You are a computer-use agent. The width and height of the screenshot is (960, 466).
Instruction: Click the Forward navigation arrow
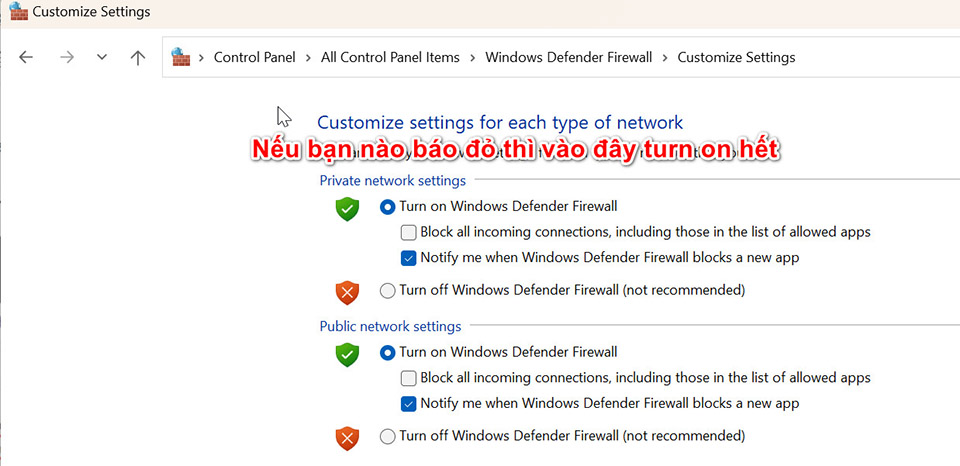pyautogui.click(x=66, y=57)
